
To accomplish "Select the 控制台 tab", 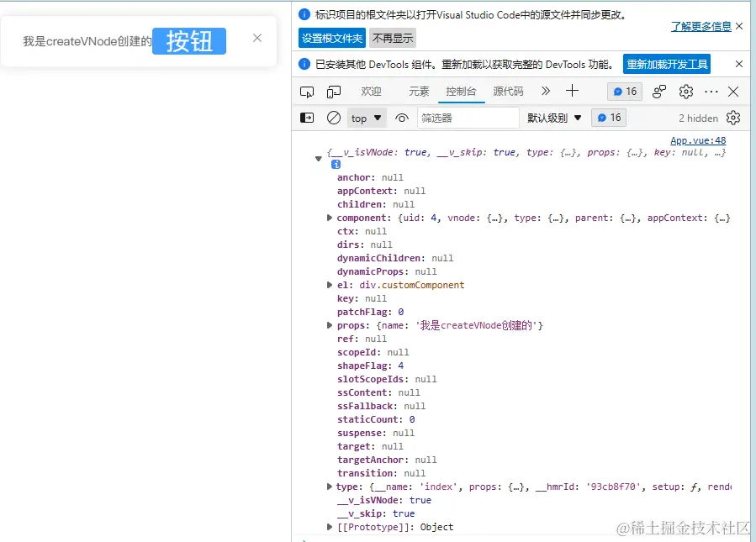I will [461, 92].
